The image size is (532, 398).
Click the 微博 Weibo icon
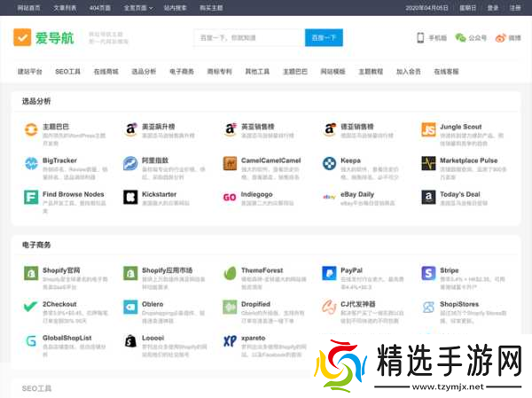pos(500,37)
